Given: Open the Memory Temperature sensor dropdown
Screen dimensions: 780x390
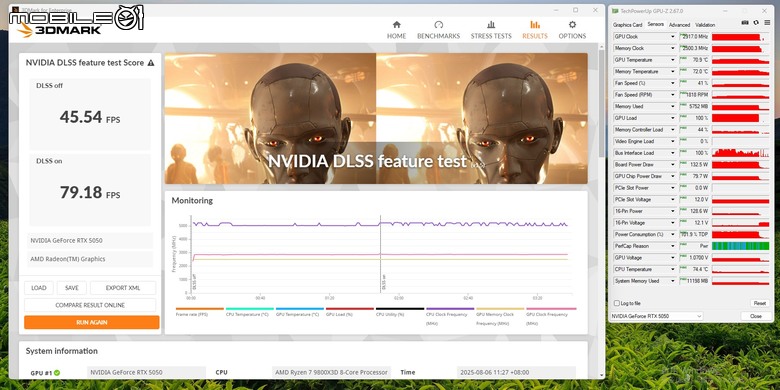Looking at the screenshot, I should pyautogui.click(x=673, y=72).
